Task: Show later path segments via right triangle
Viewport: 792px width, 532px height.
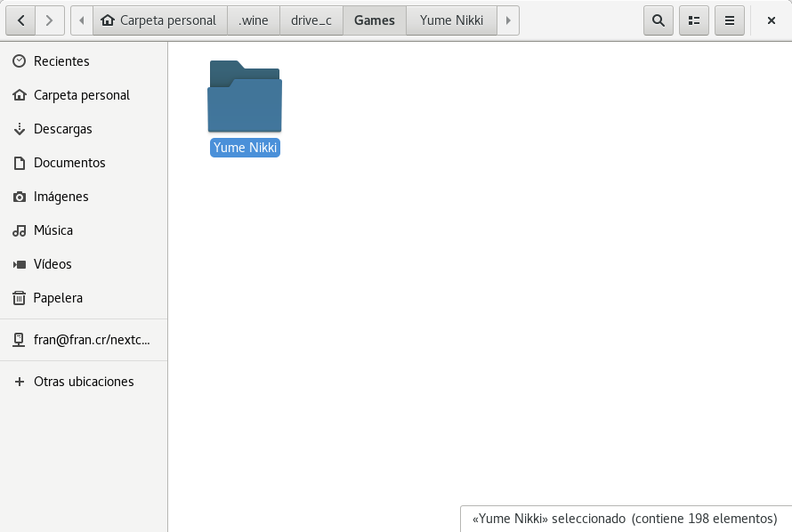Action: pyautogui.click(x=508, y=20)
